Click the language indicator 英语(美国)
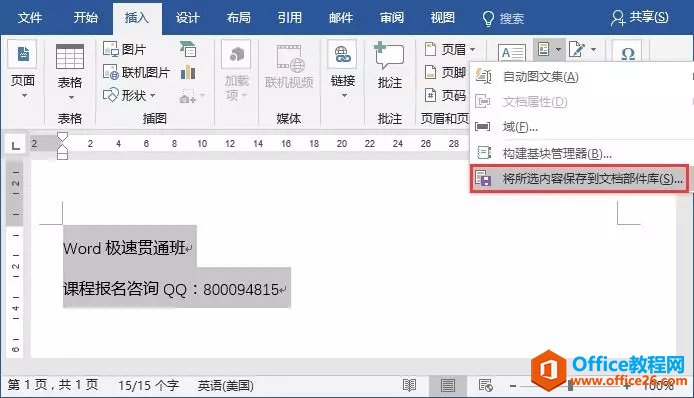Image resolution: width=694 pixels, height=398 pixels. pos(226,386)
